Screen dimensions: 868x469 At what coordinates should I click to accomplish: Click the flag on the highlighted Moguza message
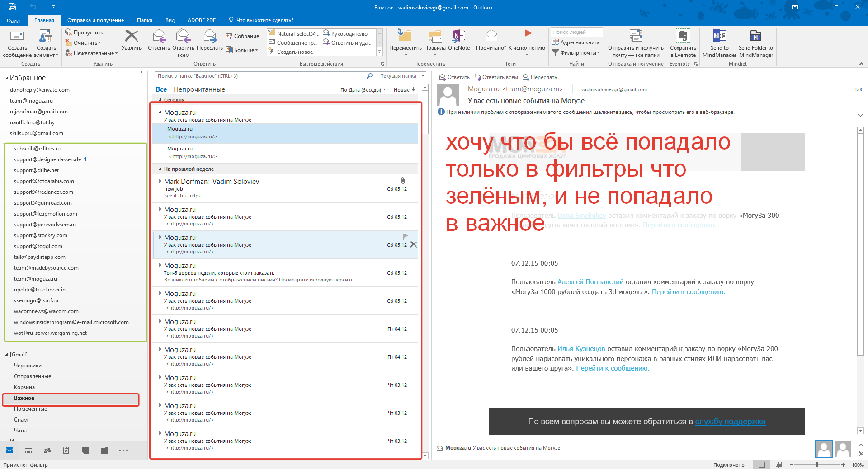(405, 236)
